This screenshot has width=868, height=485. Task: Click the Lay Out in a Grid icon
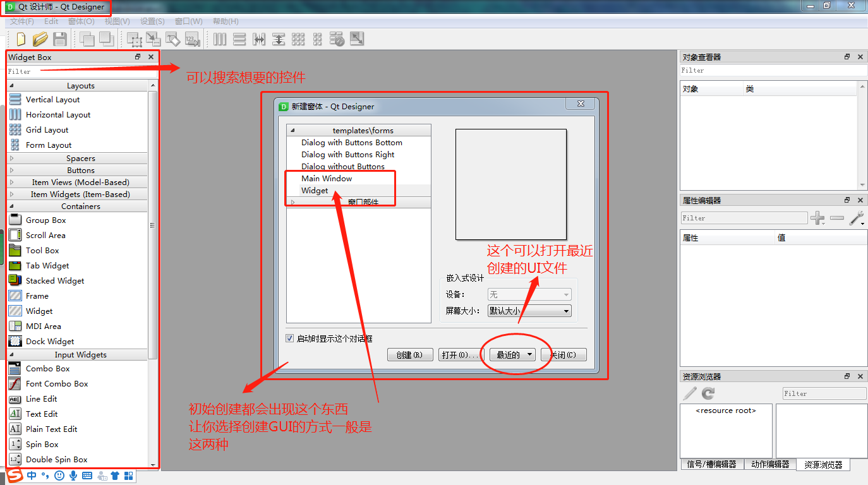click(298, 39)
